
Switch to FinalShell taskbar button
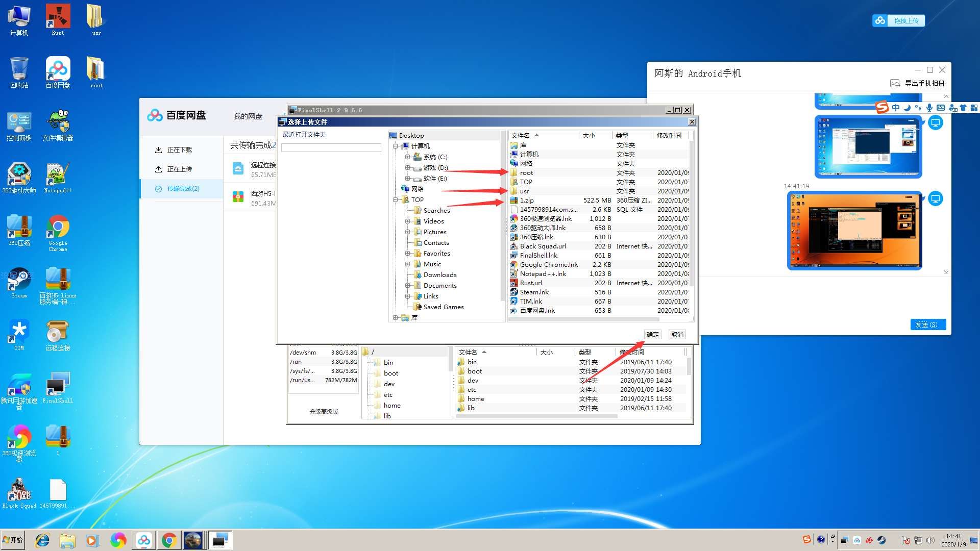click(x=220, y=540)
